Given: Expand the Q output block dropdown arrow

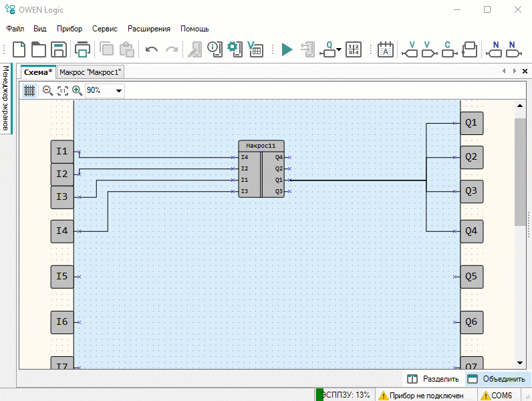Looking at the screenshot, I should point(340,50).
